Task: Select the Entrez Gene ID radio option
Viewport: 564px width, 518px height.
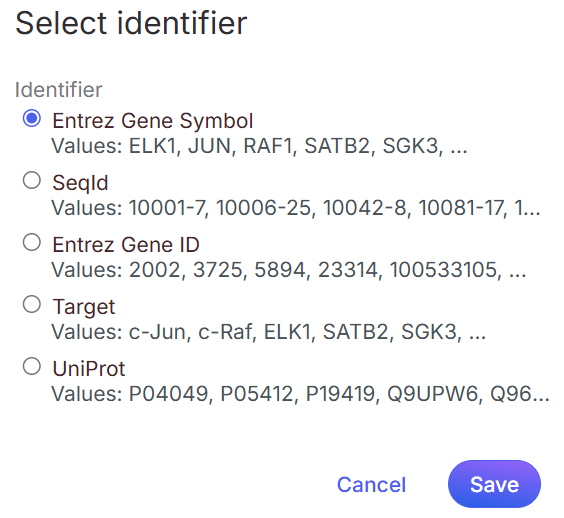Action: tap(32, 242)
